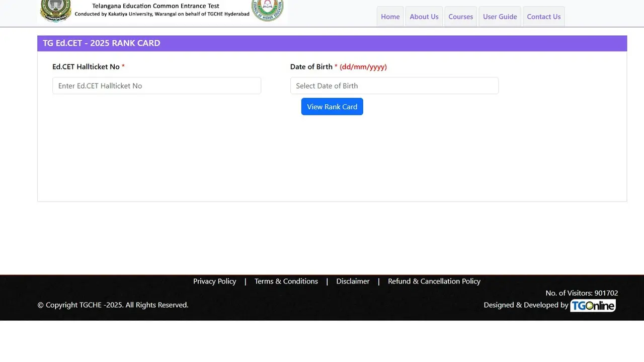
Task: Open the Terms & Conditions page
Action: pyautogui.click(x=286, y=281)
